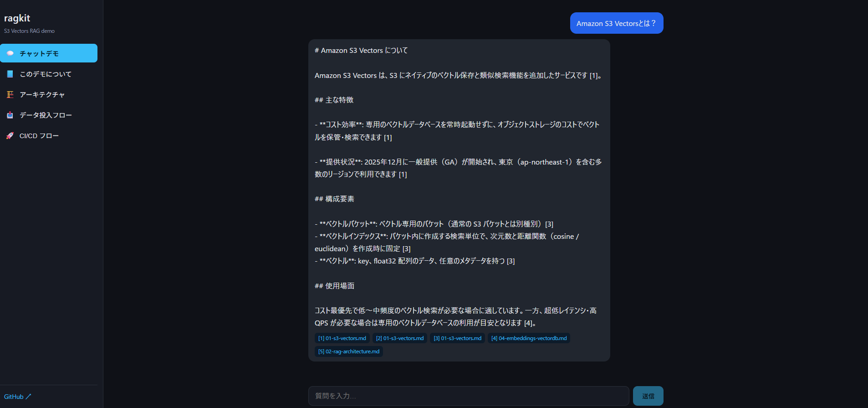Screen dimensions: 868x408
Task: Open citation [3] 01-s3-vectors.md
Action: [x=457, y=338]
